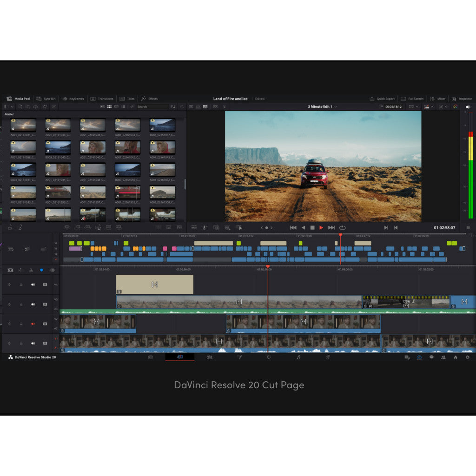
Task: Toggle lock on track V1
Action: coord(21,344)
